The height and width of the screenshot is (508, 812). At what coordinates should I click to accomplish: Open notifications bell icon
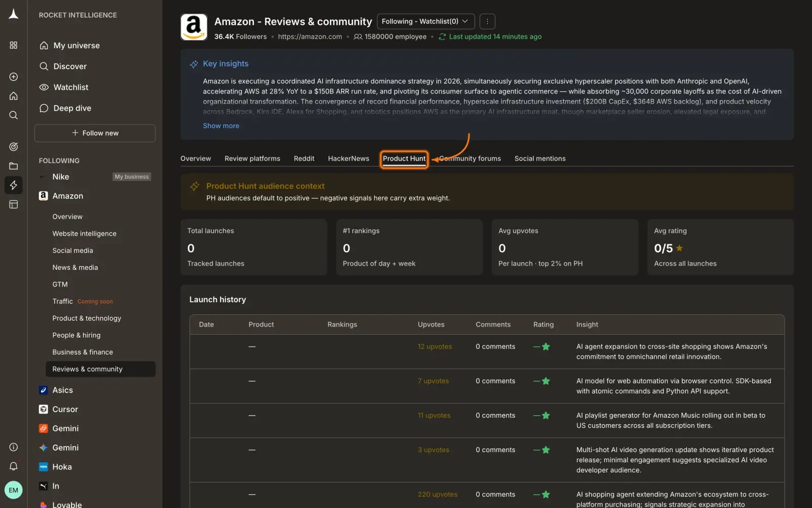click(x=14, y=466)
